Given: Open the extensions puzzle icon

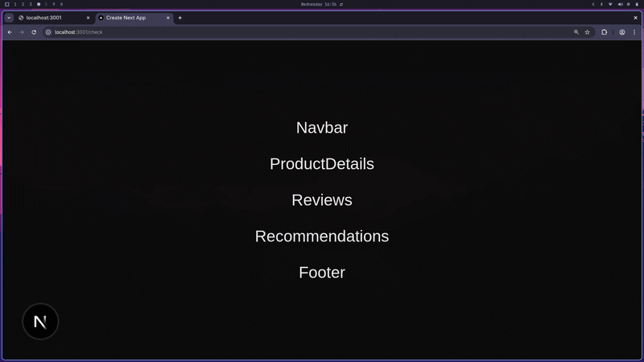Looking at the screenshot, I should pyautogui.click(x=605, y=32).
